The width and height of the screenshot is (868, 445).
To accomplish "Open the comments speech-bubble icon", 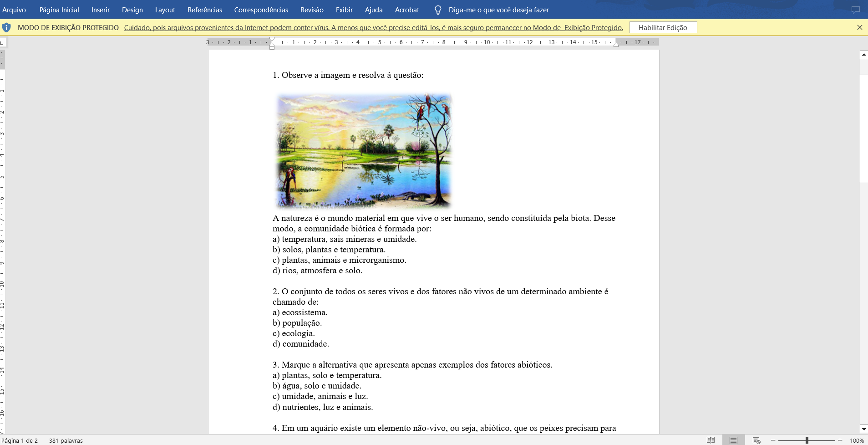I will (x=856, y=10).
